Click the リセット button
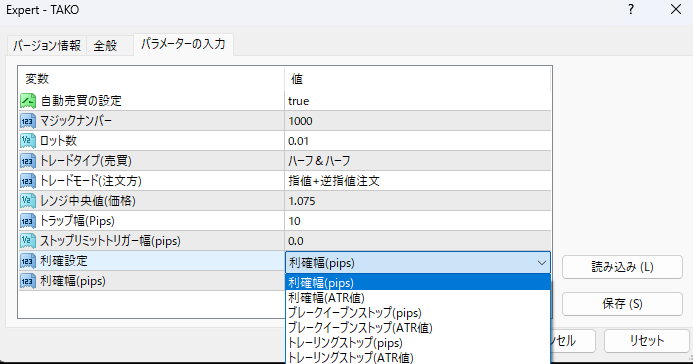Viewport: 693px width, 364px height. click(x=647, y=341)
